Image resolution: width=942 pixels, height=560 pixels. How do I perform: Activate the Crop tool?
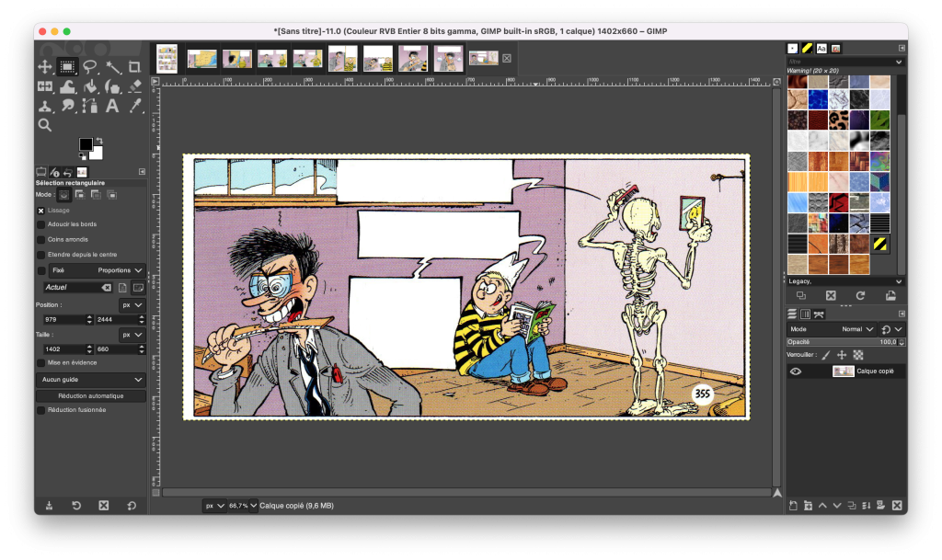(135, 67)
